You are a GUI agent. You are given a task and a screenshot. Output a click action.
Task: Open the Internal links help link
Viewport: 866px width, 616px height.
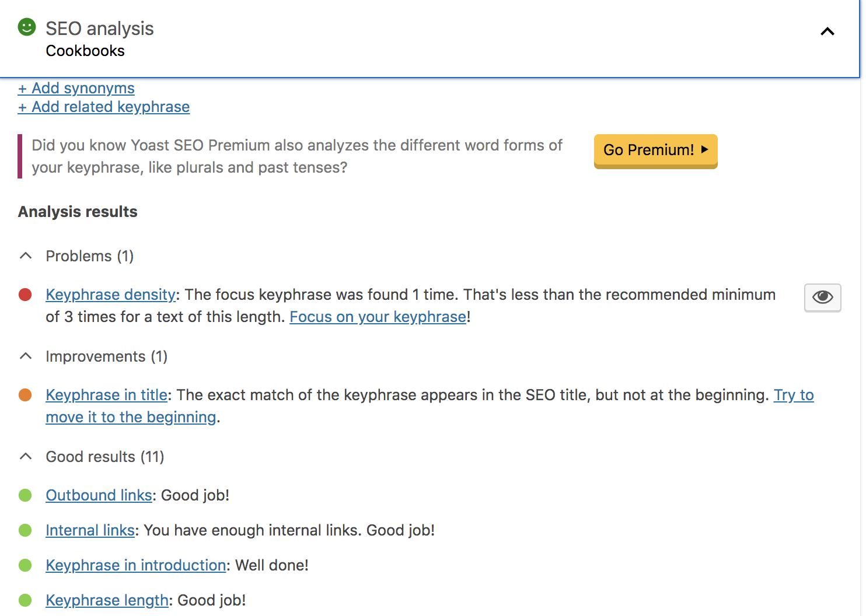[90, 530]
